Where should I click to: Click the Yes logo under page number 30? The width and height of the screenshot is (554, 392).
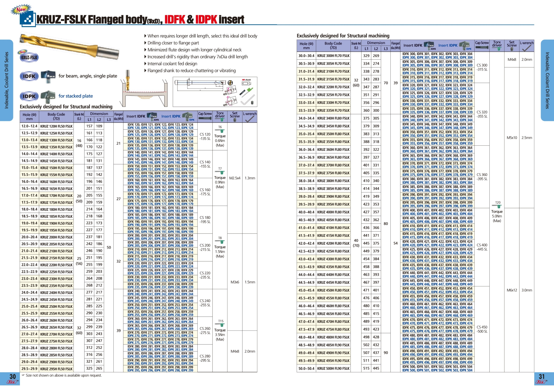pyautogui.click(x=13, y=382)
